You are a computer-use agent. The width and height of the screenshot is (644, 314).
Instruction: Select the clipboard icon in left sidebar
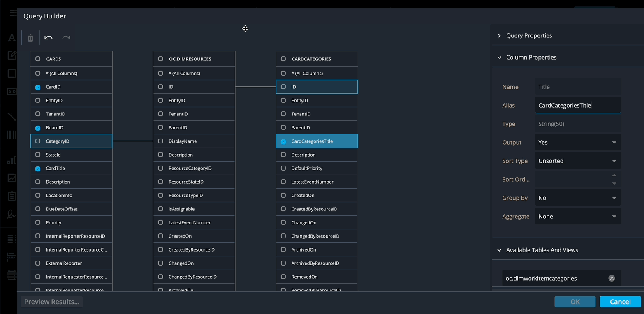[x=12, y=196]
